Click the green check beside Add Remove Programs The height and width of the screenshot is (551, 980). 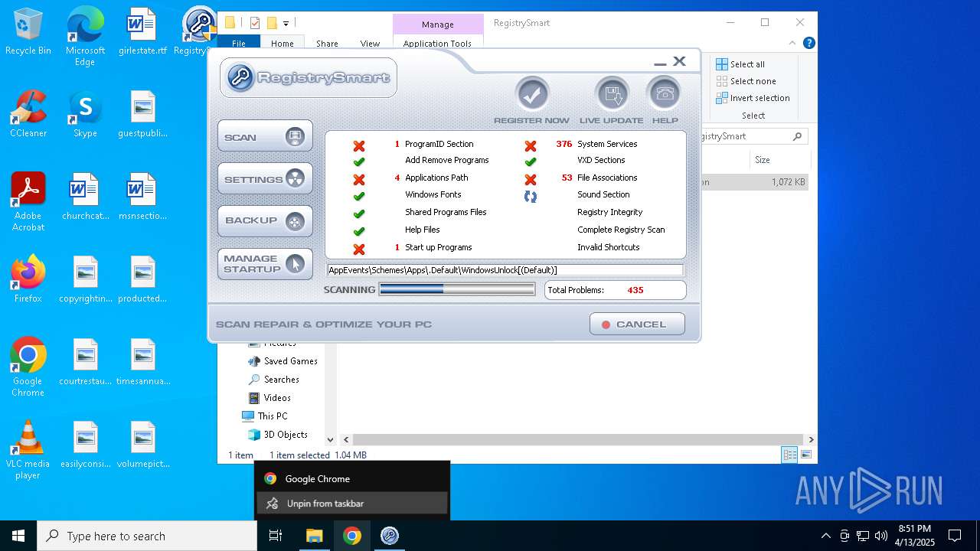(x=358, y=161)
